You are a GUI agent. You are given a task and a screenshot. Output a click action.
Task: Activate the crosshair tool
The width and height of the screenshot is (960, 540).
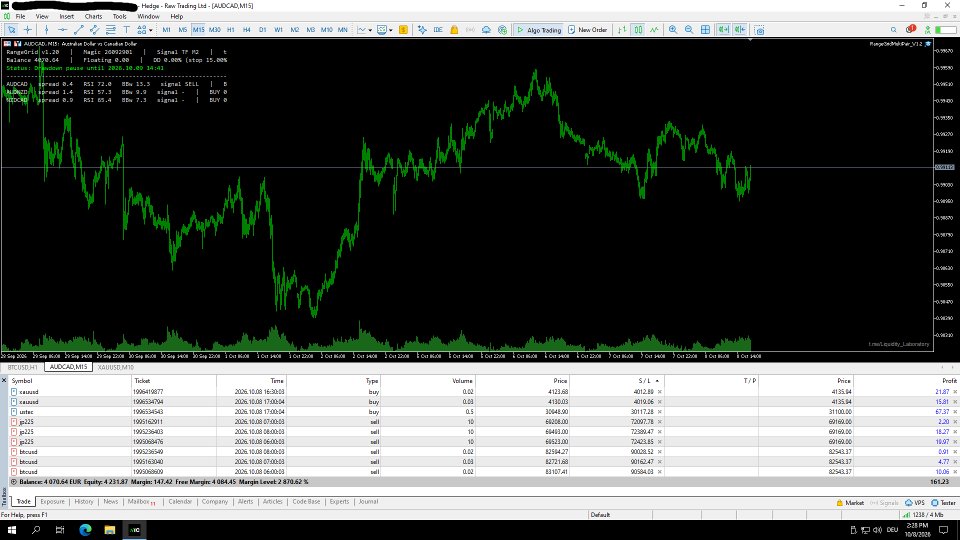[x=28, y=29]
